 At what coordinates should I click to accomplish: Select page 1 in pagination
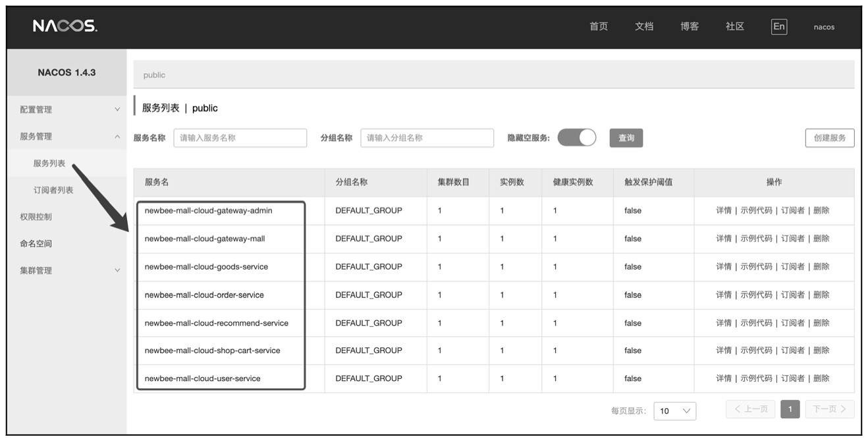coord(790,409)
